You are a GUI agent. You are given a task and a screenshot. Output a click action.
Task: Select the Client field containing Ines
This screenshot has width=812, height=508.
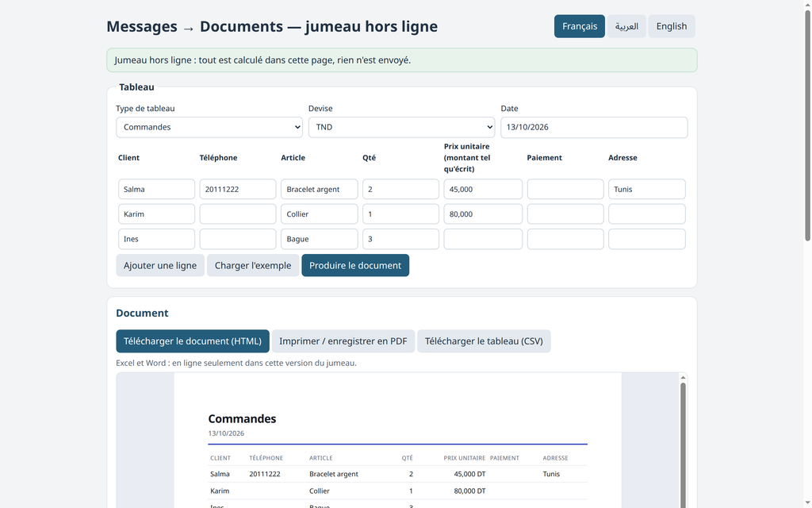coord(156,239)
